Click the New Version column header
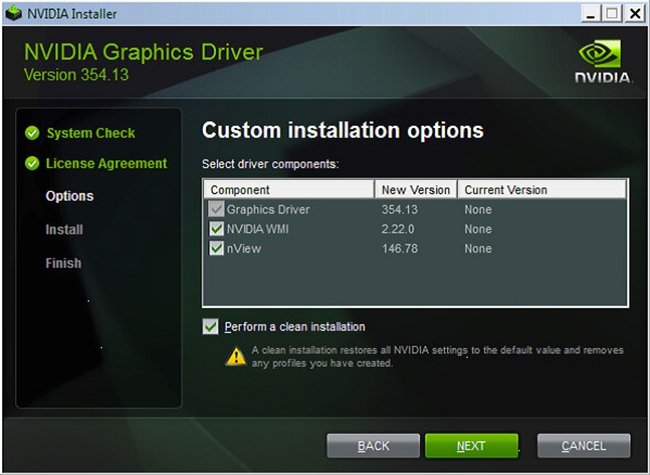650x475 pixels. point(416,190)
